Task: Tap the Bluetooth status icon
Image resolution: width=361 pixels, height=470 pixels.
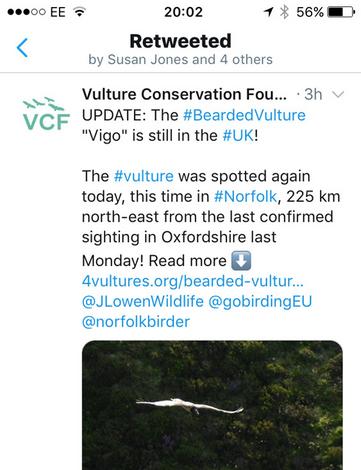Action: pos(284,12)
